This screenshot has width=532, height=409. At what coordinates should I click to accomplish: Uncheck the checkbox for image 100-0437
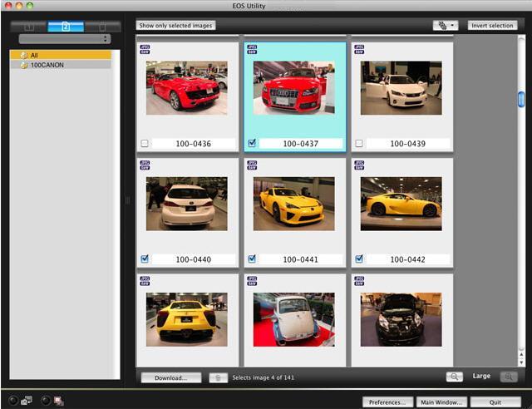click(252, 144)
